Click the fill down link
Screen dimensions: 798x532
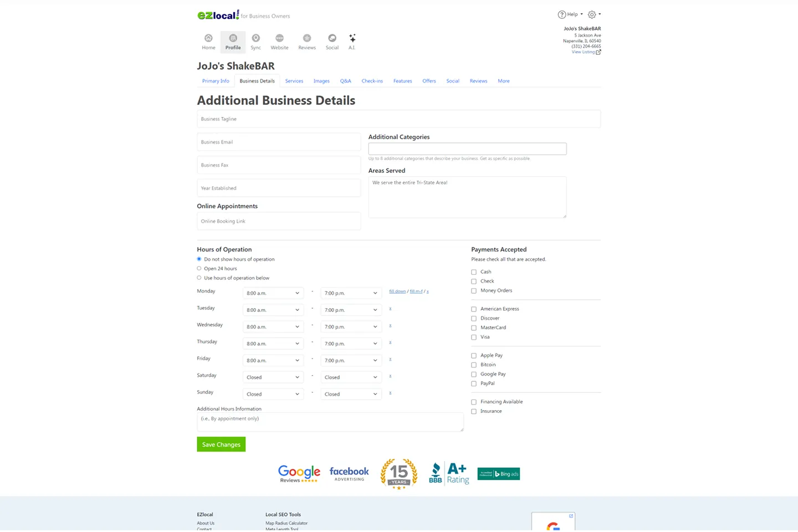(x=397, y=291)
